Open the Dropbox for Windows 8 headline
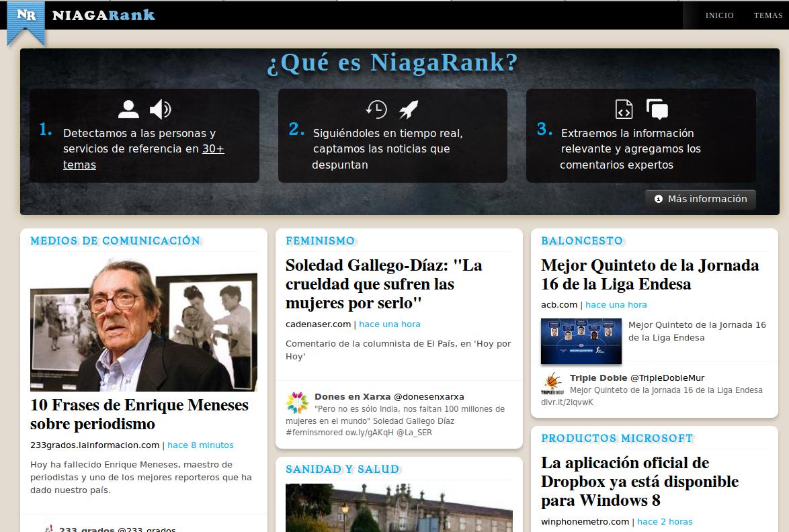Image resolution: width=789 pixels, height=532 pixels. click(639, 481)
